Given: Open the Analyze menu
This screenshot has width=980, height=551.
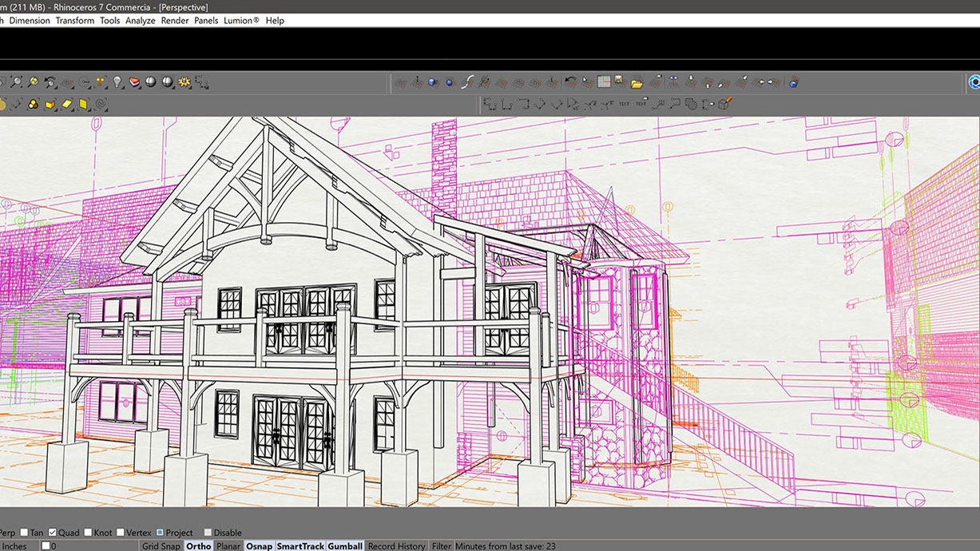Looking at the screenshot, I should [140, 21].
